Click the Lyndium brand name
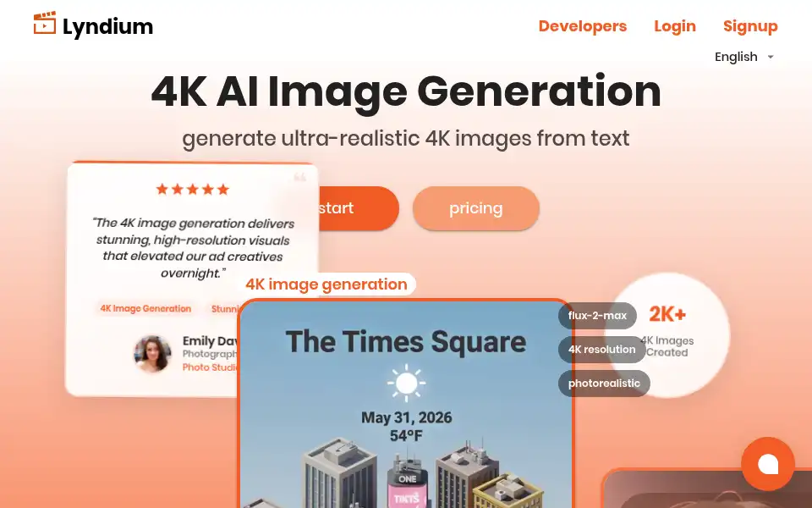Screen dimensions: 812x508 (107, 26)
